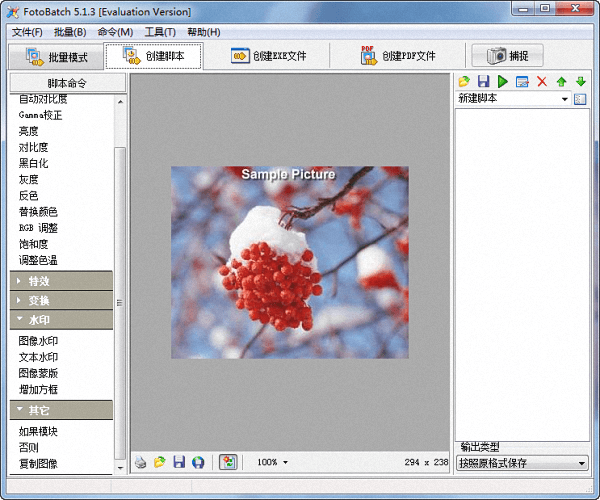Click the open script folder icon
Viewport: 600px width, 500px height.
pos(464,81)
